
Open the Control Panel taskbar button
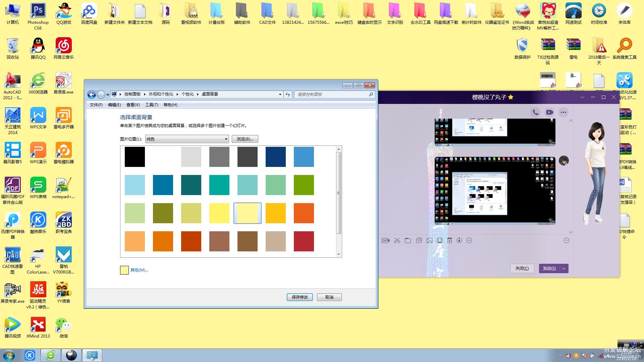[x=92, y=355]
